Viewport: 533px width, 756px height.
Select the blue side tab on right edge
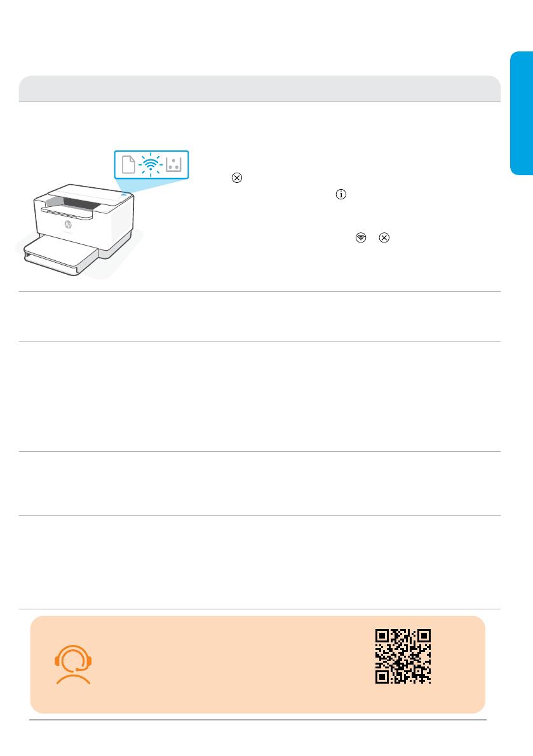click(x=522, y=113)
